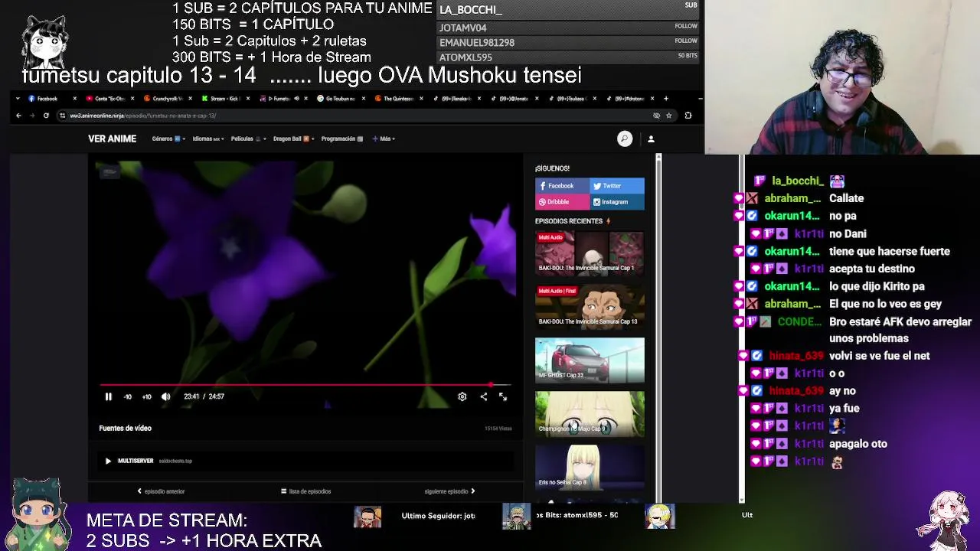Click chat message 'volvi se ve fue el net'

[x=880, y=356]
